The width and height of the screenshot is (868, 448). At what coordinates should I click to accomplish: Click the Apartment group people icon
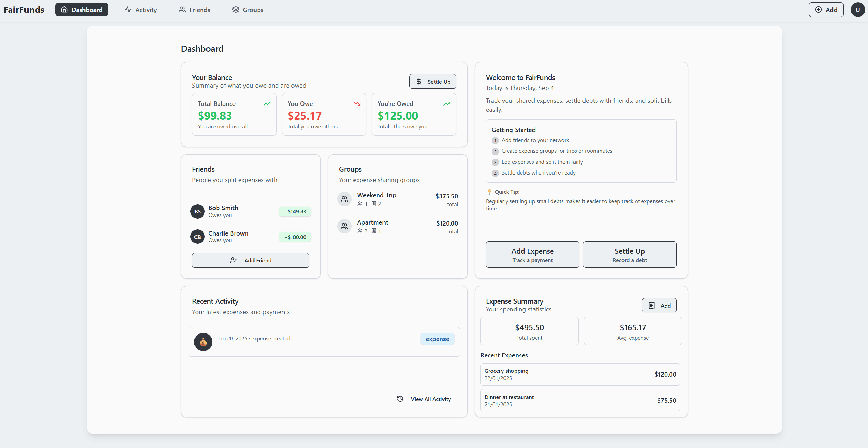point(344,226)
